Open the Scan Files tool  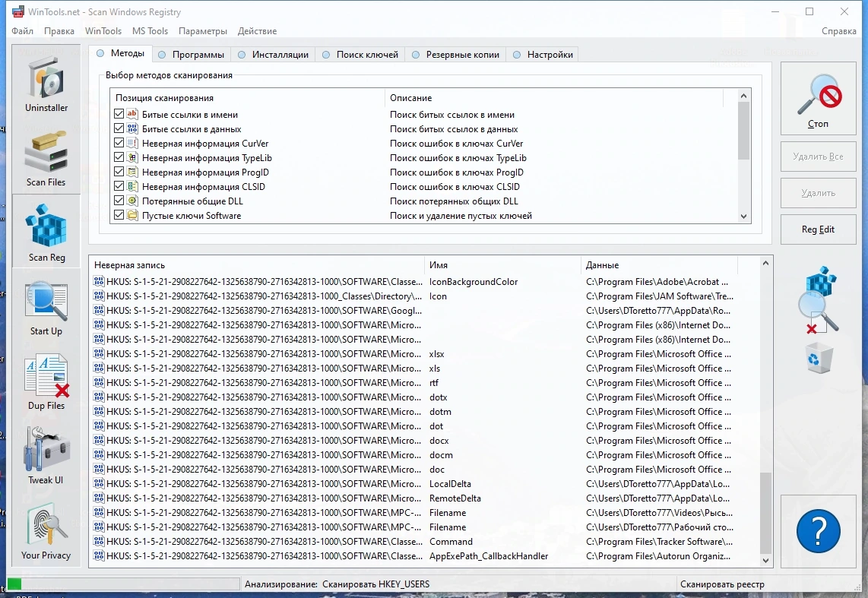point(46,157)
